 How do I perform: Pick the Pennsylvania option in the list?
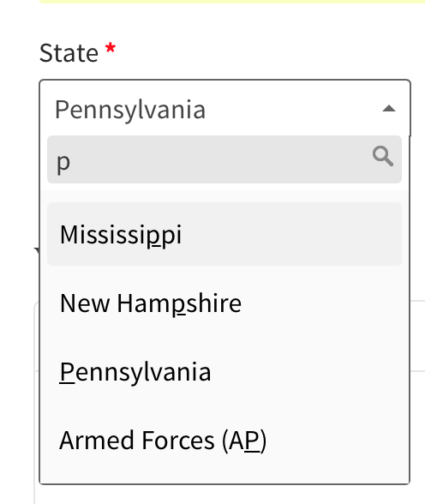(224, 371)
